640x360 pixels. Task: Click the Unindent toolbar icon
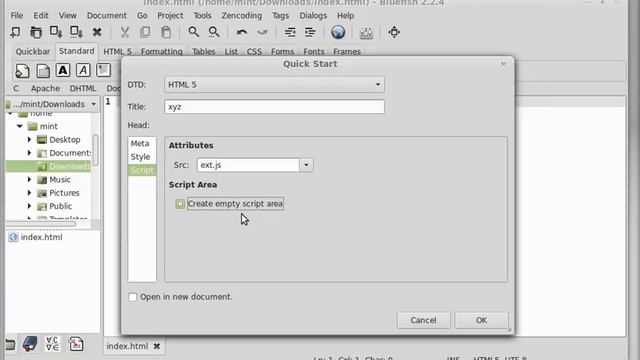290,32
